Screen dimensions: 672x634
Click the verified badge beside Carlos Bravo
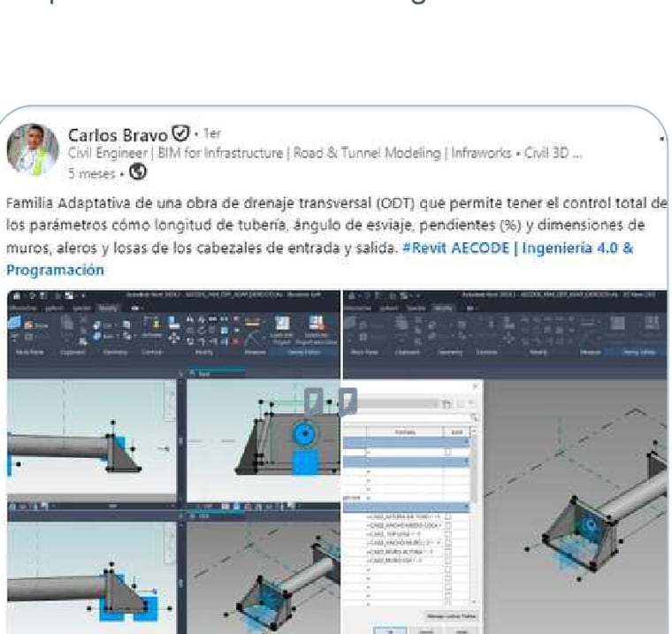(180, 134)
